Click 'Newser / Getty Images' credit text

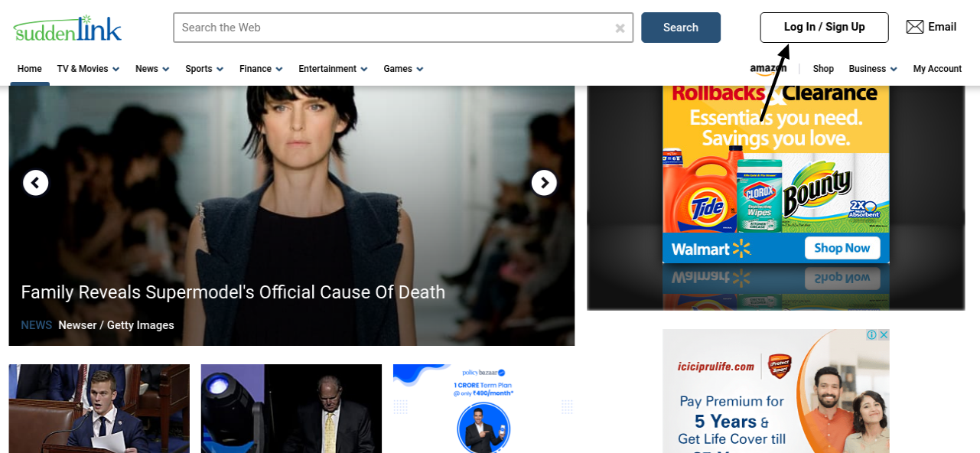pos(116,325)
